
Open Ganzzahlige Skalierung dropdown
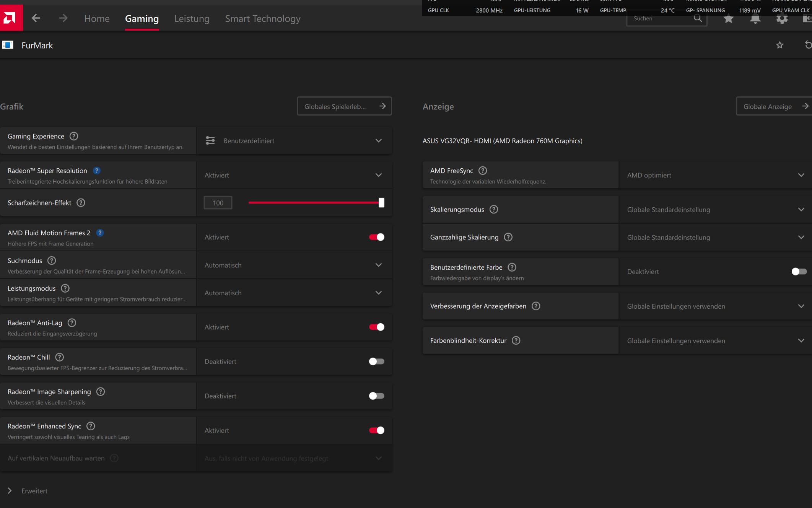click(x=715, y=238)
